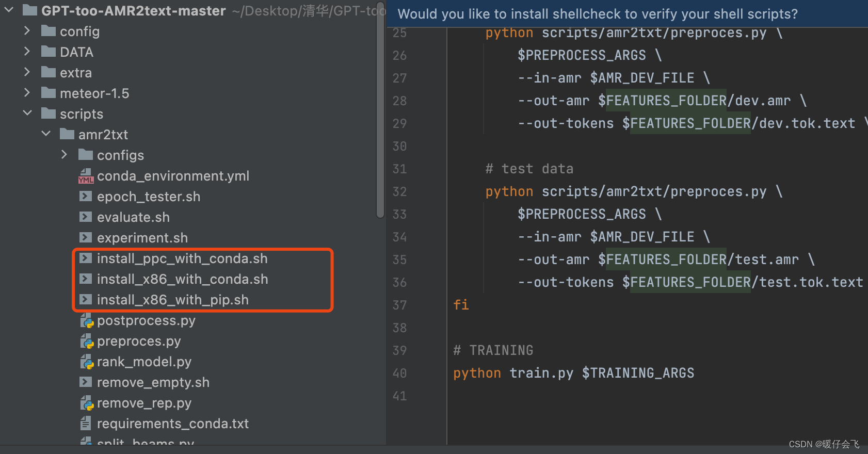The width and height of the screenshot is (868, 454).
Task: Select GPT-too-AMR2text-master project name
Action: [134, 11]
